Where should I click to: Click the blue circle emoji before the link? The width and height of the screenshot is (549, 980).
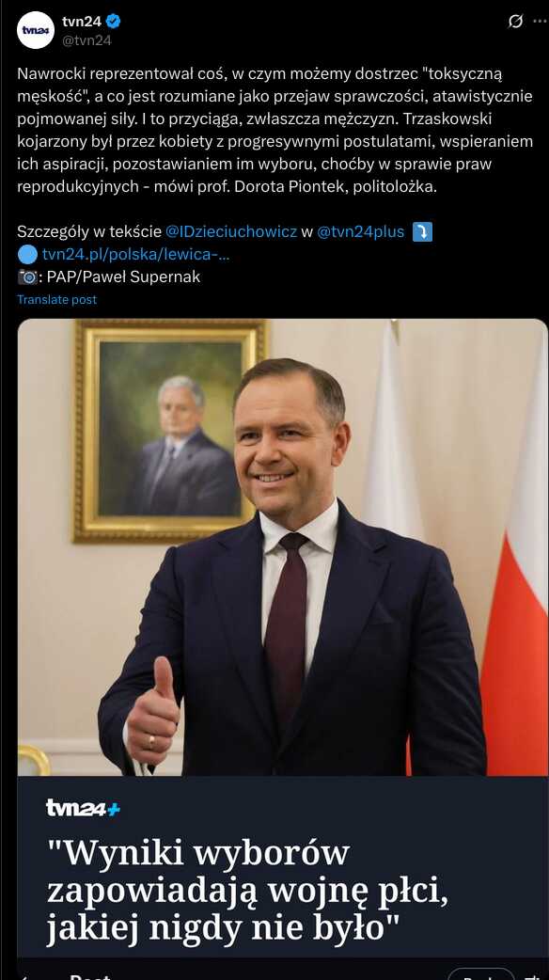tap(27, 254)
